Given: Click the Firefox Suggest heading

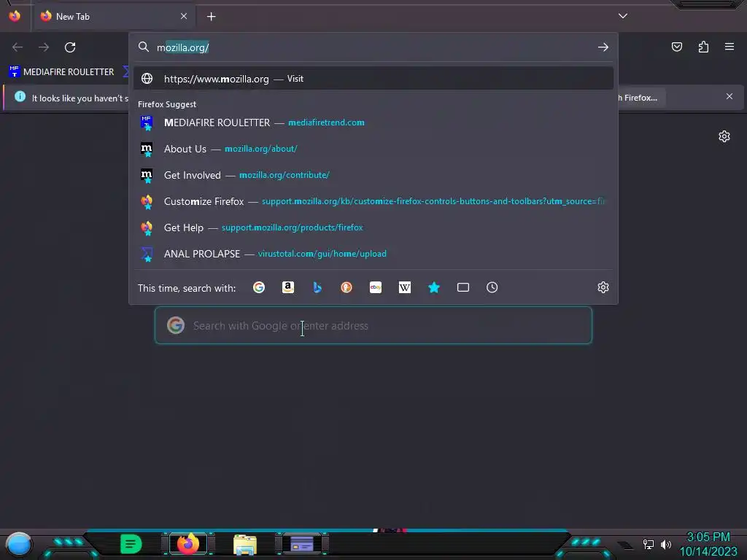Looking at the screenshot, I should tap(167, 104).
